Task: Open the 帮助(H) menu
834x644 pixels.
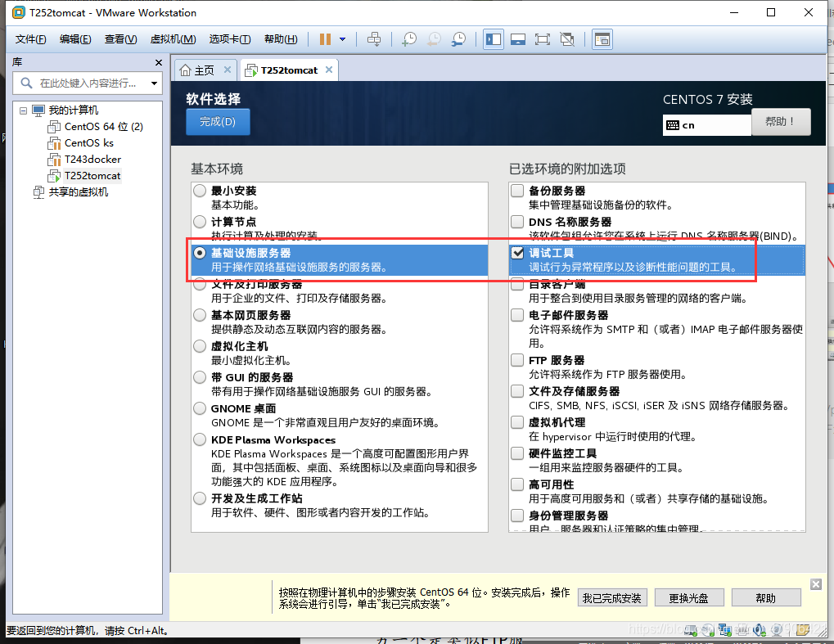Action: pos(281,39)
